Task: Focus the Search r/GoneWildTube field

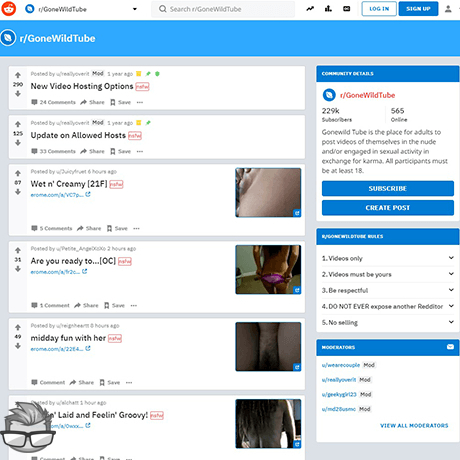Action: (223, 9)
